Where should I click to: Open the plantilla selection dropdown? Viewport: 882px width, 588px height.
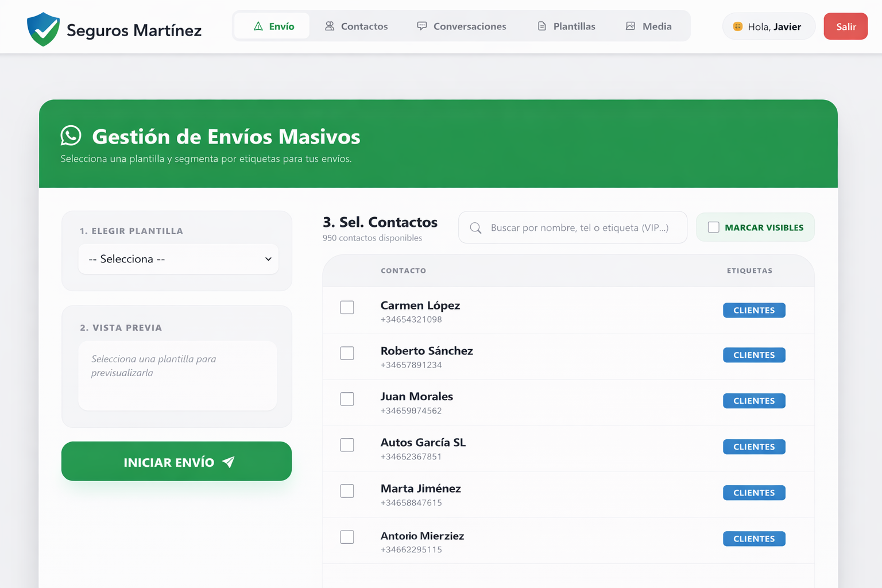tap(178, 259)
